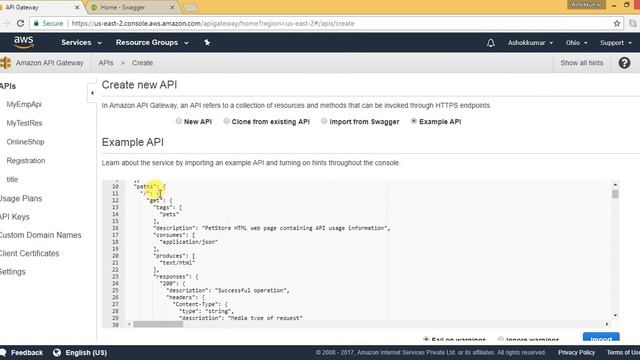Viewport: 640px width, 360px height.
Task: Go to API Keys section
Action: click(x=15, y=217)
